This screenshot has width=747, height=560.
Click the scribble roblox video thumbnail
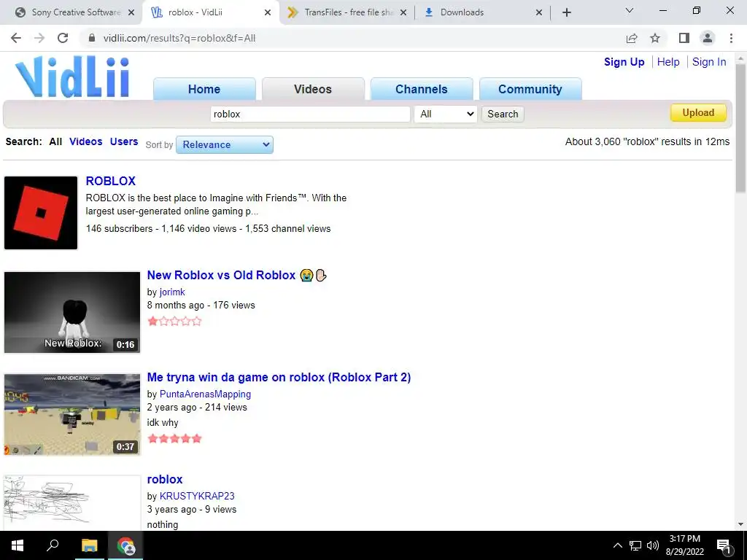tap(72, 503)
